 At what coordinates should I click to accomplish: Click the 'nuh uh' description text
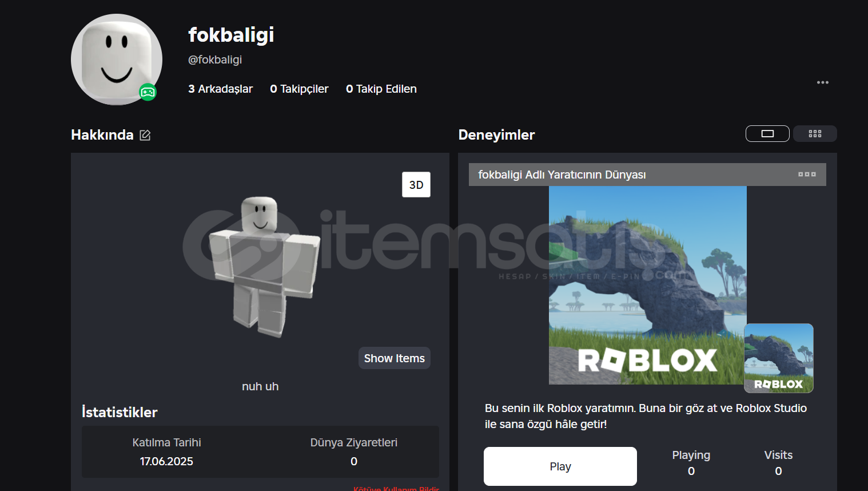point(260,386)
